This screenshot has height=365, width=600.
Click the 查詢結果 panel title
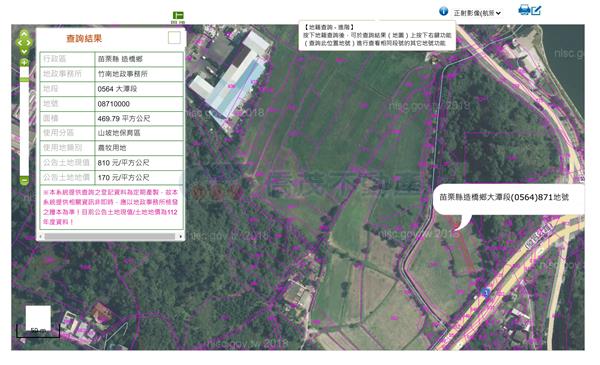pos(84,38)
